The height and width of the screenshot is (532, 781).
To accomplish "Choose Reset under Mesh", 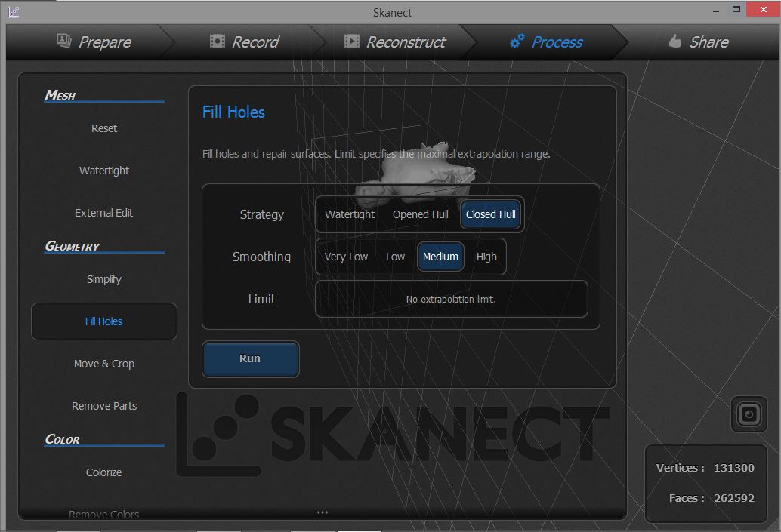I will pyautogui.click(x=104, y=128).
